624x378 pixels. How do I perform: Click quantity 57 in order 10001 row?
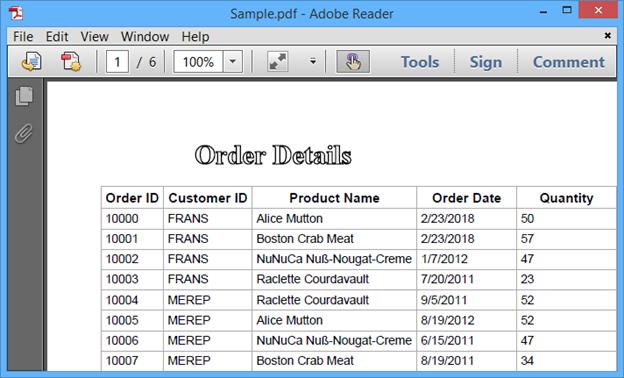tap(527, 239)
